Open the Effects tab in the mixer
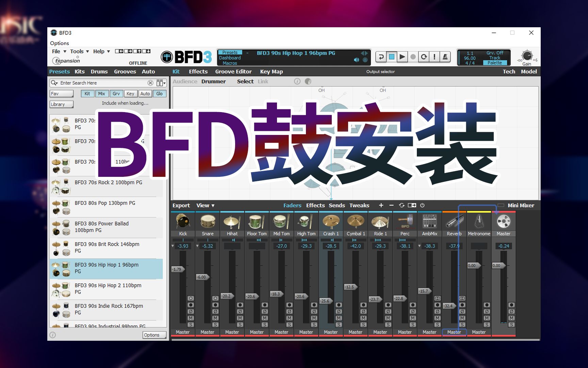This screenshot has height=368, width=588. pyautogui.click(x=315, y=205)
